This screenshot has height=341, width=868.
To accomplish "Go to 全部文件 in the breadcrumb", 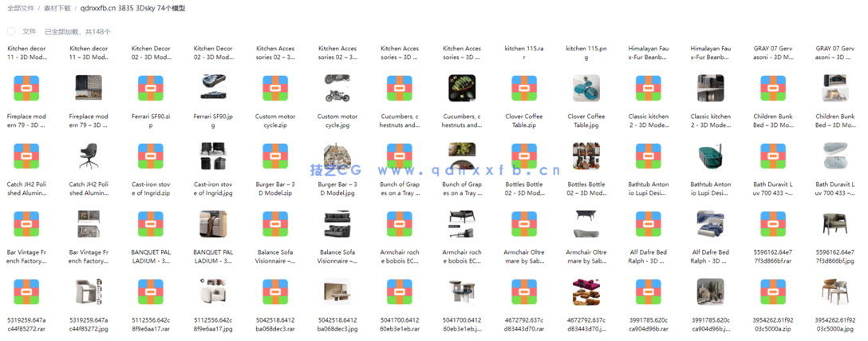I will point(21,9).
